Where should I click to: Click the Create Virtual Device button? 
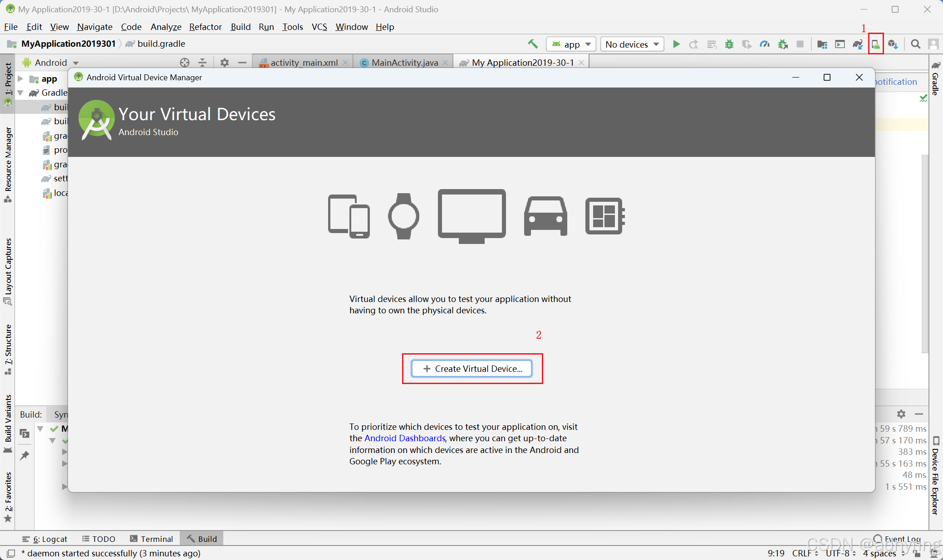(472, 369)
